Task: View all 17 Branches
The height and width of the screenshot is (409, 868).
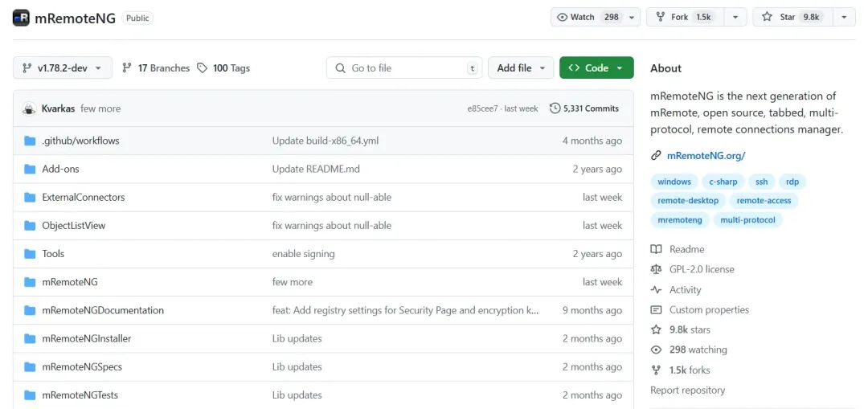Action: [x=156, y=68]
